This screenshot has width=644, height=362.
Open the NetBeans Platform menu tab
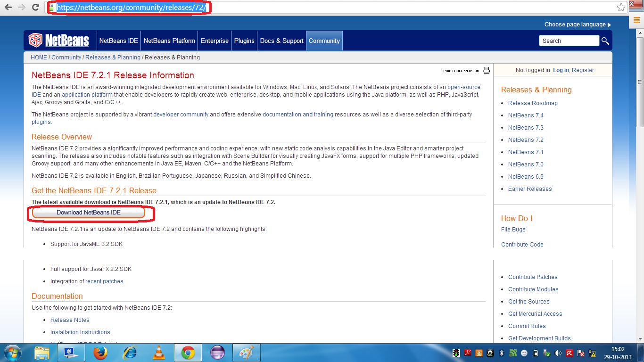pos(169,41)
